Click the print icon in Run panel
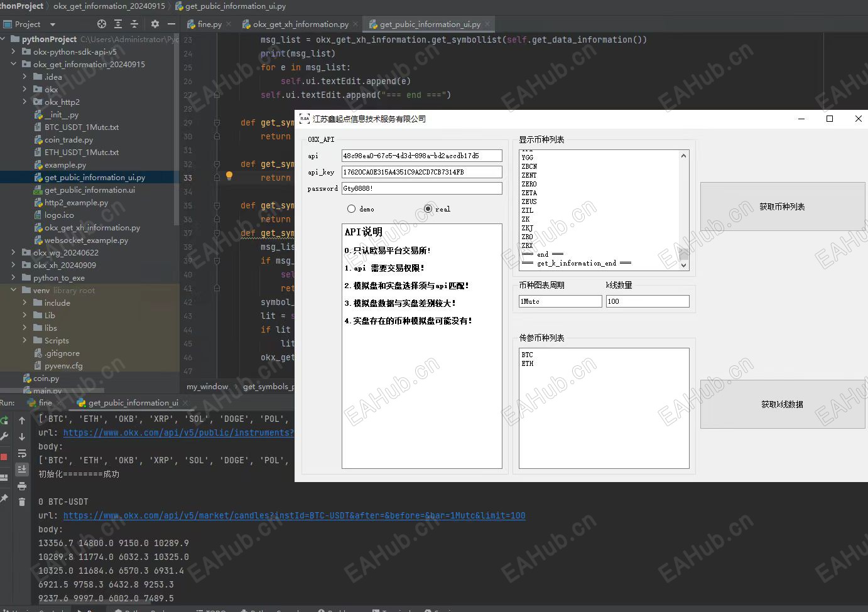 tap(22, 486)
